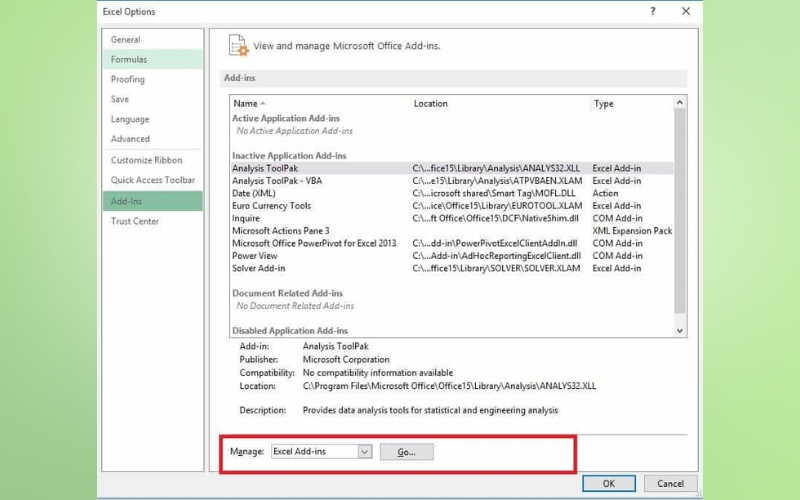Select the Analysis ToolPak add-in row
The width and height of the screenshot is (800, 500).
pos(452,168)
